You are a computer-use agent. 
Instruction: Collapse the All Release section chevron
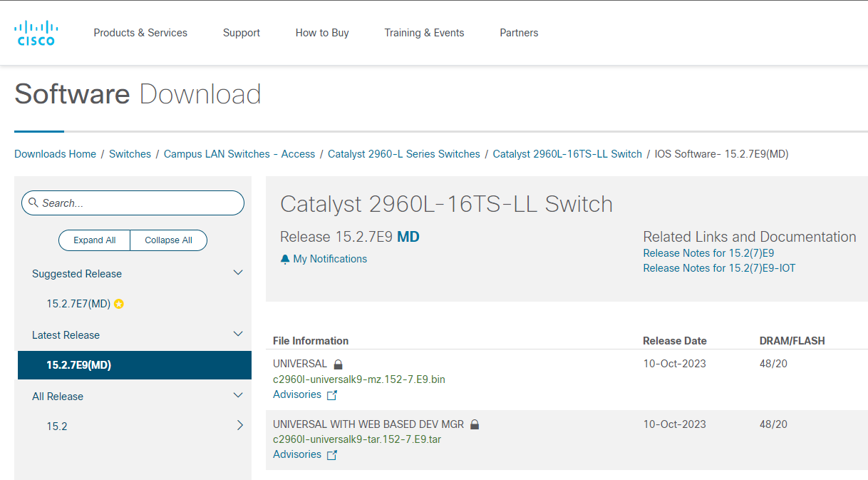[x=238, y=396]
